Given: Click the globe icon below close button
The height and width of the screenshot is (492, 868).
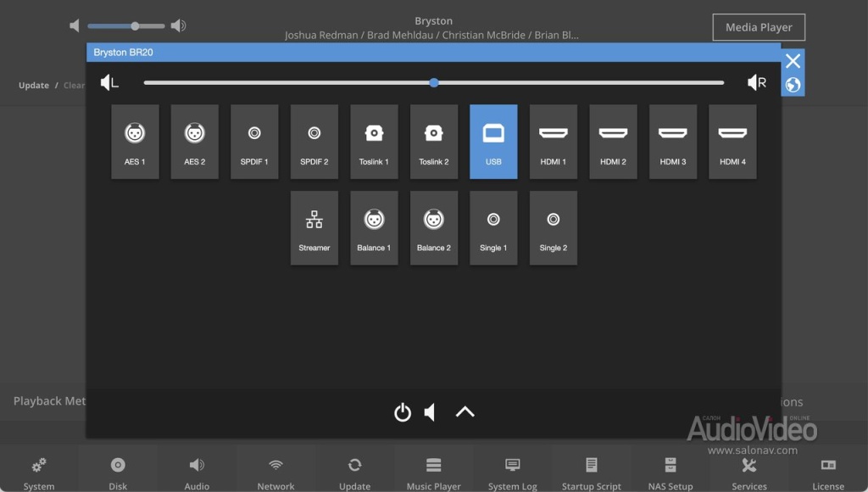Looking at the screenshot, I should (793, 85).
